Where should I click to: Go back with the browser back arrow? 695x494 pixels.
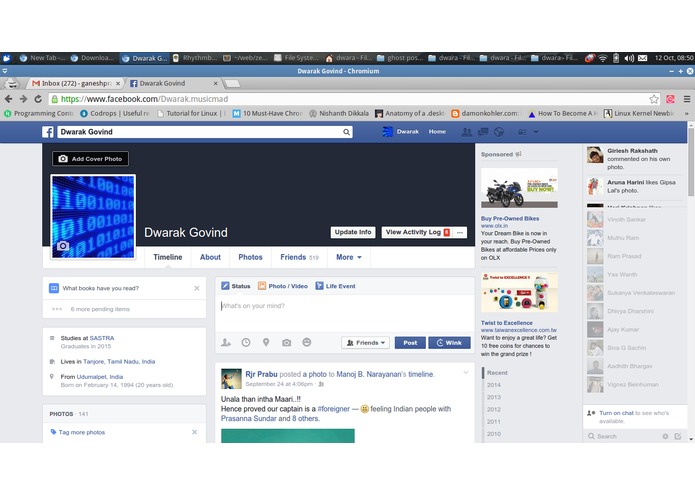(x=8, y=99)
